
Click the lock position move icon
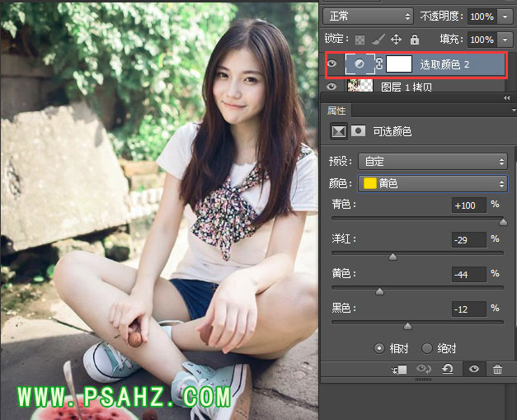pos(396,39)
